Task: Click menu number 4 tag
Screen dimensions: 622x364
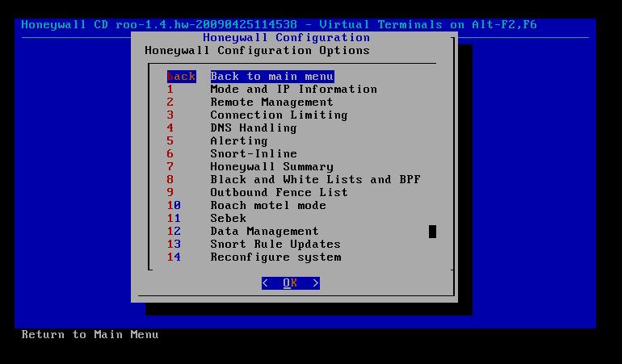Action: pyautogui.click(x=170, y=128)
